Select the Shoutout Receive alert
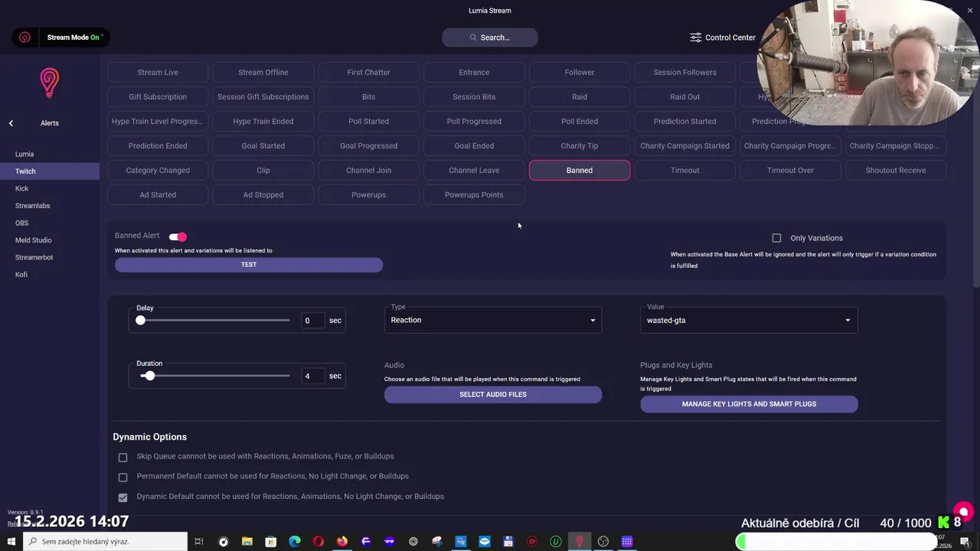 pyautogui.click(x=896, y=171)
